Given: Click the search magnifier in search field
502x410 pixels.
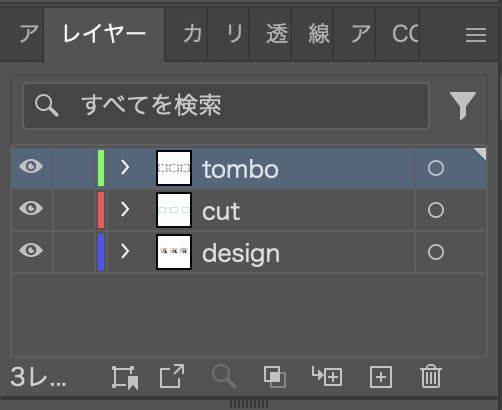Looking at the screenshot, I should point(47,105).
